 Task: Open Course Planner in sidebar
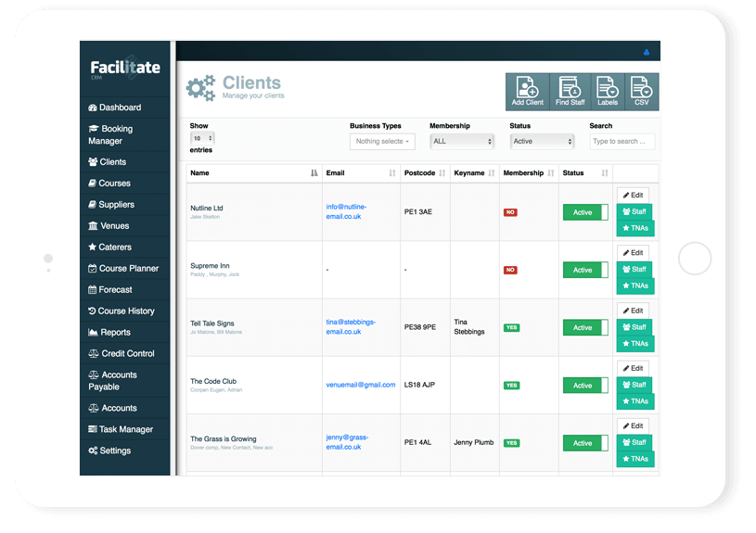pyautogui.click(x=128, y=269)
